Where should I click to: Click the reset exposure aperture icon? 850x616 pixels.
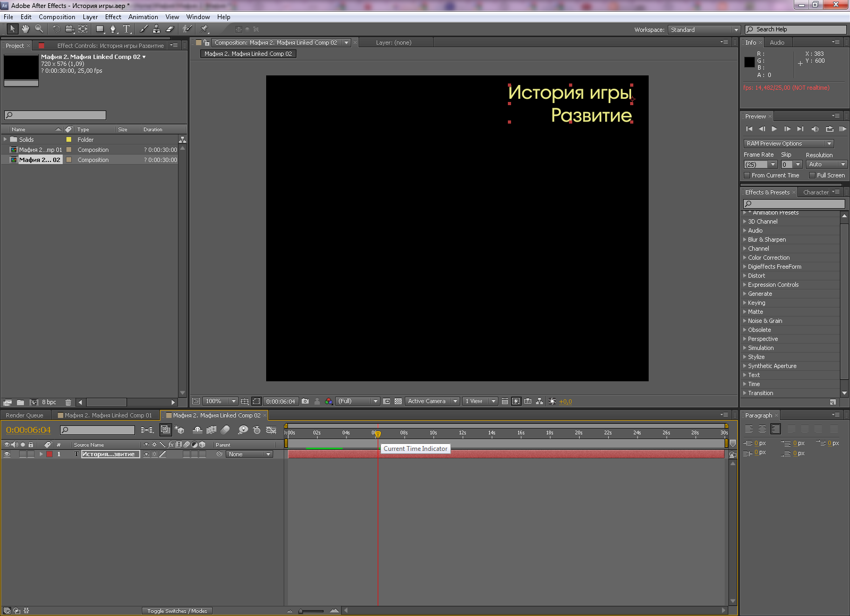[552, 401]
